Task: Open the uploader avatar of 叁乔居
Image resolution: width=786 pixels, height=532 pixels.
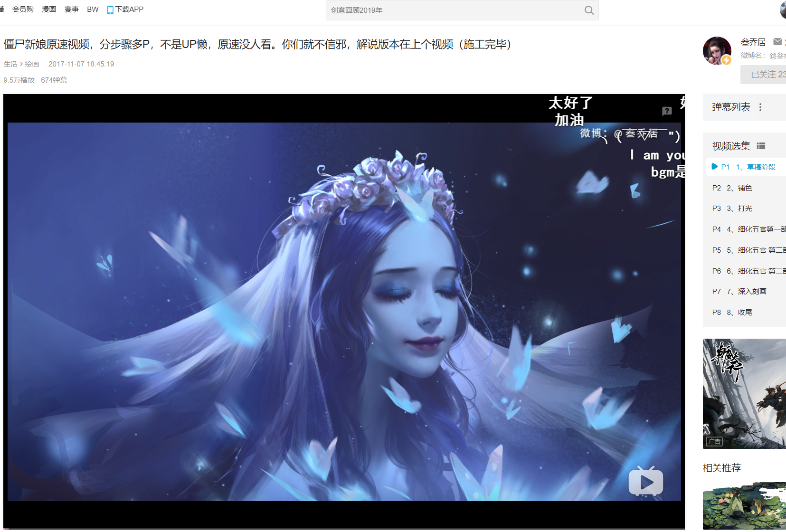Action: point(717,50)
